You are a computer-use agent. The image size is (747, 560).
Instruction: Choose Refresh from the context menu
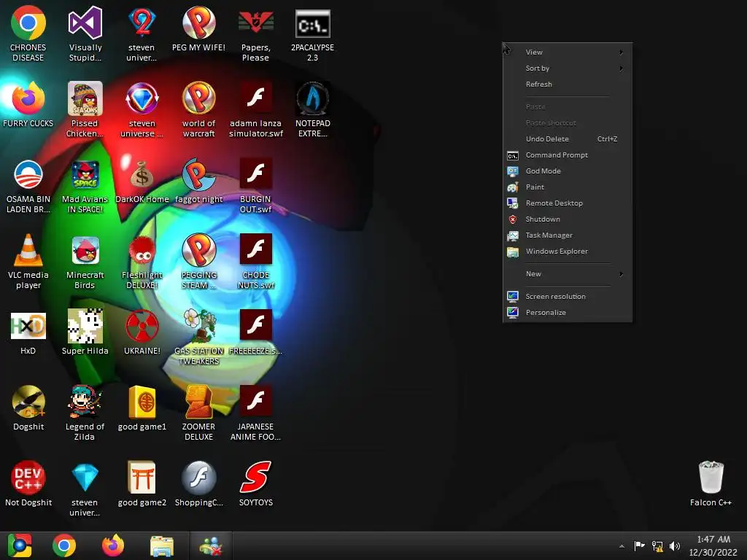[x=567, y=85]
